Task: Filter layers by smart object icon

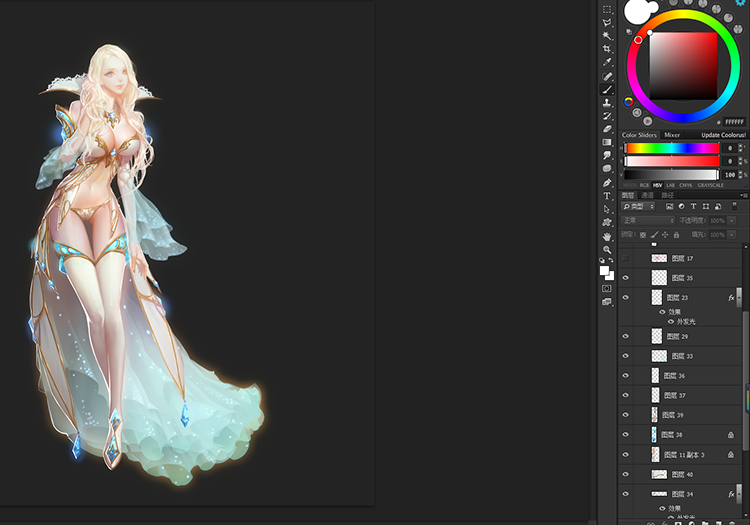Action: tap(718, 207)
